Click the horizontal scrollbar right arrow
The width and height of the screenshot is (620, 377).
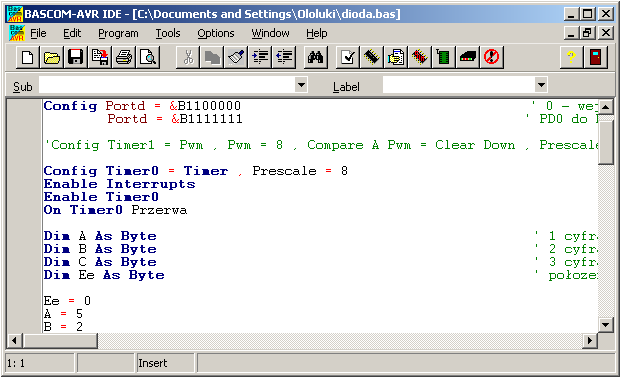tap(590, 340)
